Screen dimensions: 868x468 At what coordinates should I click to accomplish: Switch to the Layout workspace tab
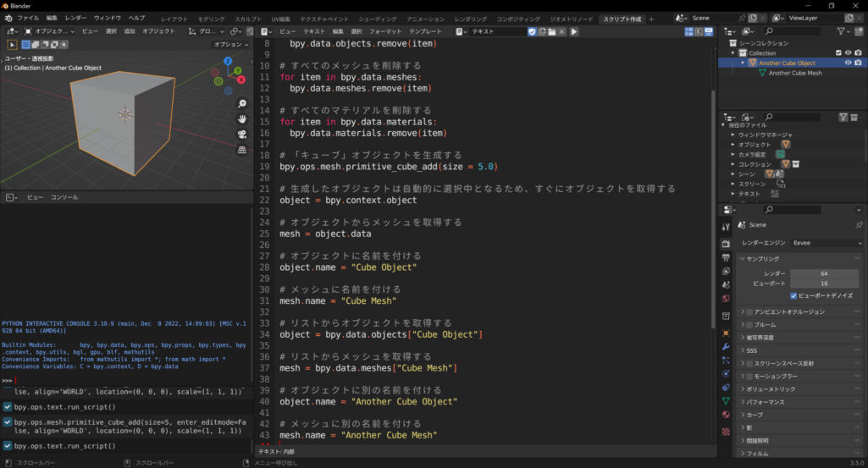coord(174,19)
